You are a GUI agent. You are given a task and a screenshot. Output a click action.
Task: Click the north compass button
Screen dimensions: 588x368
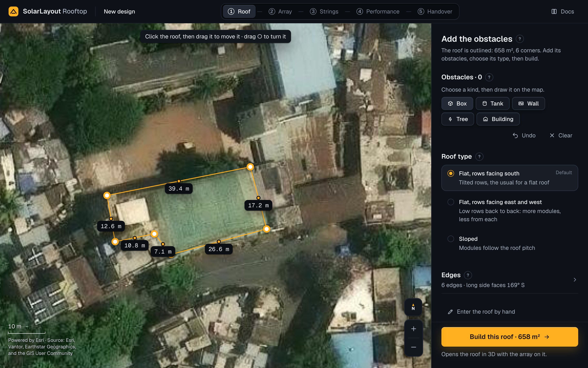pos(413,307)
